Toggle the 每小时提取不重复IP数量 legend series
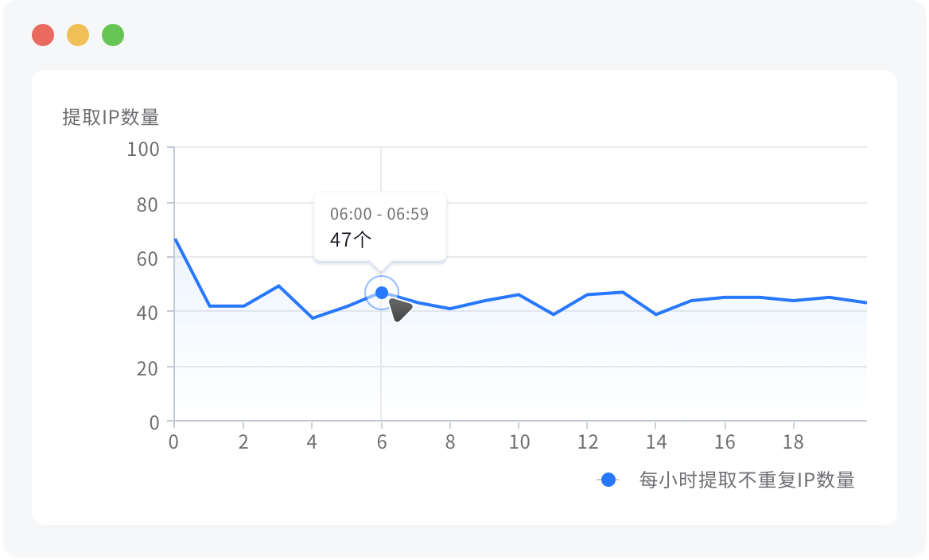The image size is (929, 560). coord(746,480)
